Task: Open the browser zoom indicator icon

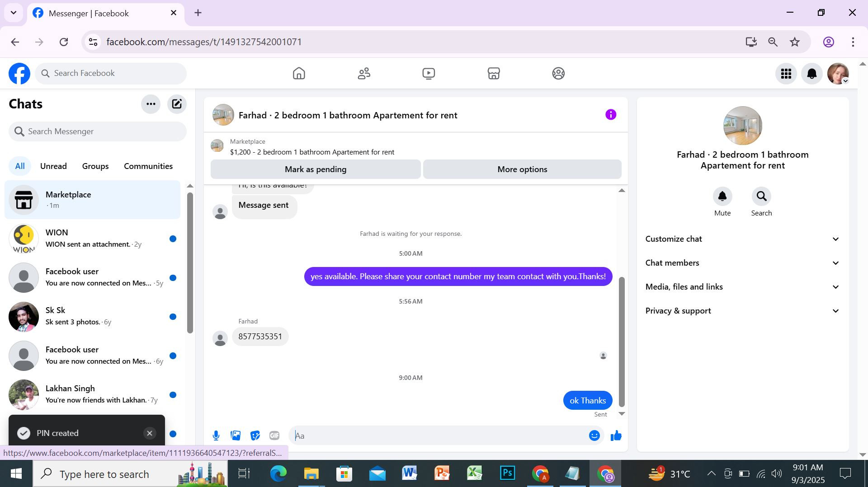Action: click(773, 42)
